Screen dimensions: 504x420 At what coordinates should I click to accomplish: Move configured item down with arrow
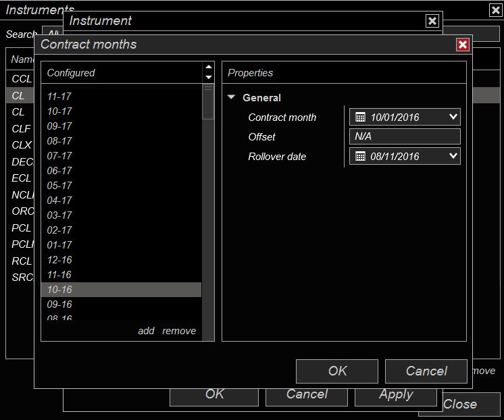209,77
